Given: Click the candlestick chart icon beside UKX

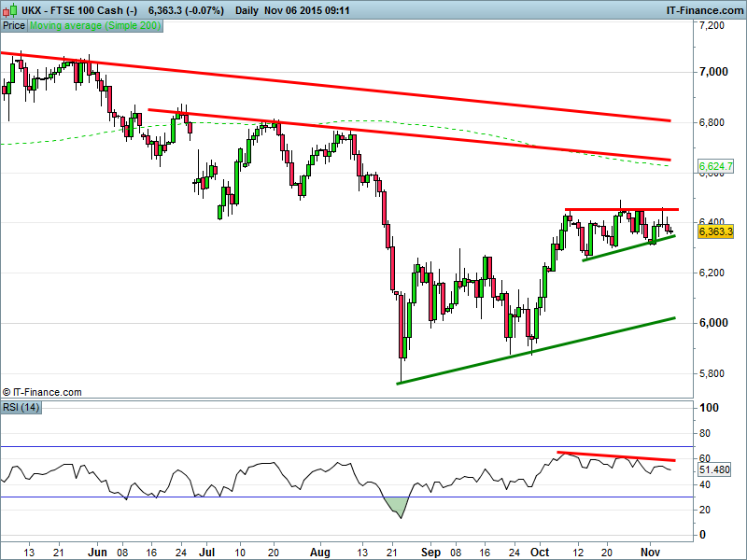Looking at the screenshot, I should 9,9.
